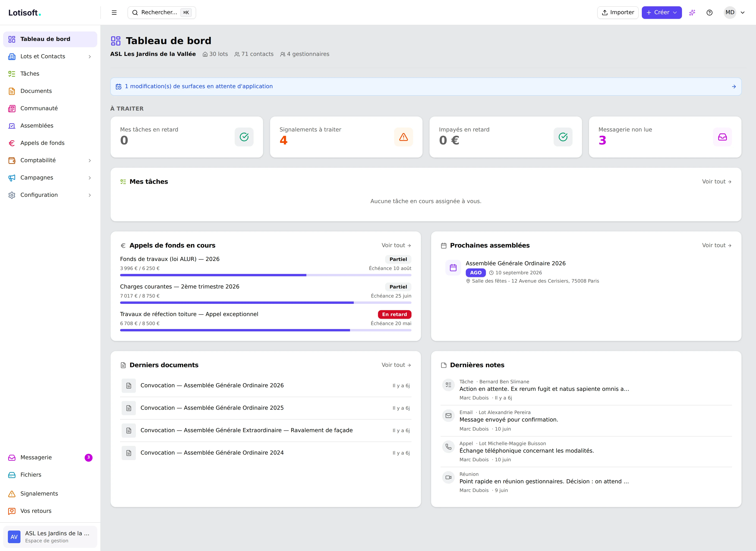The image size is (756, 551).
Task: Click the 30 lots count in the header
Action: click(215, 54)
